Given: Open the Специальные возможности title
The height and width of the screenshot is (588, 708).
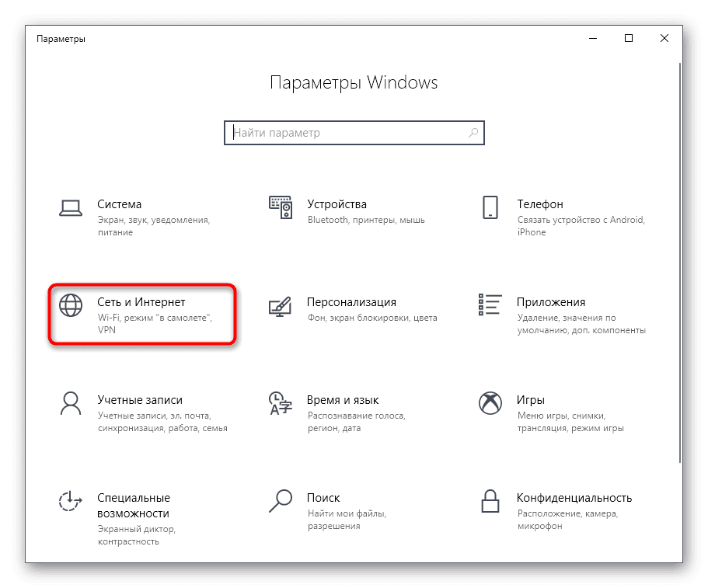Looking at the screenshot, I should tap(134, 506).
